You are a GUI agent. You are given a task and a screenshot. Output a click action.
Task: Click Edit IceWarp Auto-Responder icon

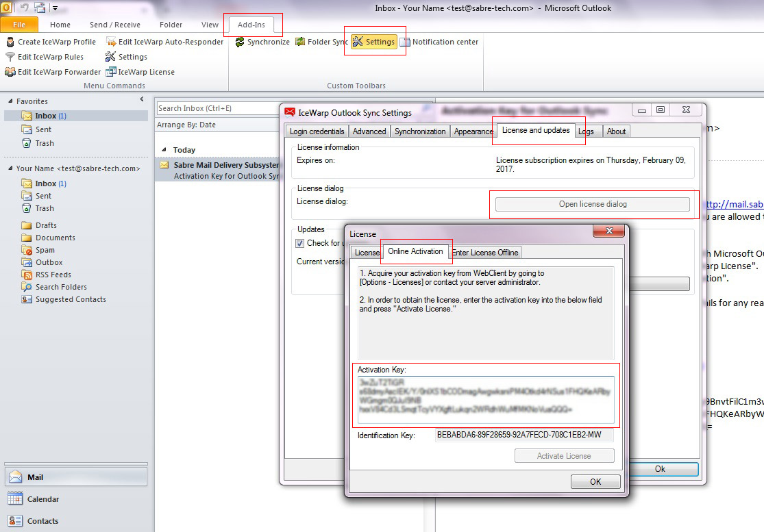111,42
